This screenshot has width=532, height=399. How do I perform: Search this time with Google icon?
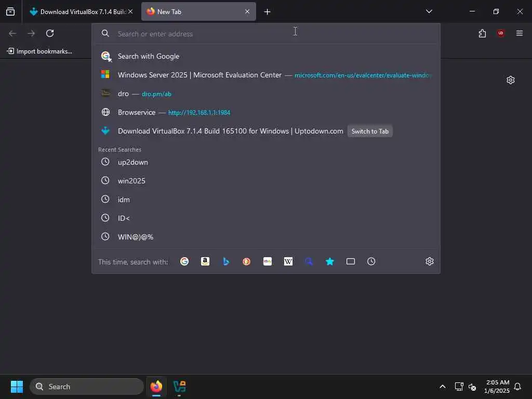pos(184,261)
